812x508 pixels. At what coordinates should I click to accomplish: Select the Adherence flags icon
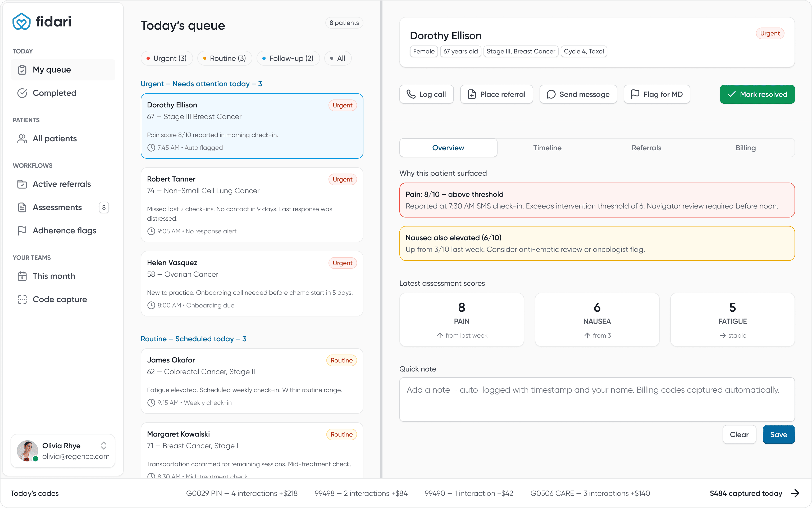(22, 231)
